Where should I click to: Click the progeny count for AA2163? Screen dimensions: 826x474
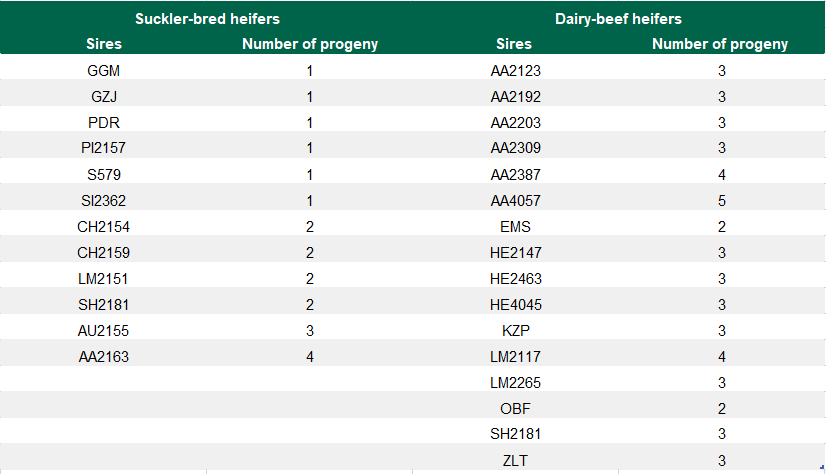point(310,356)
